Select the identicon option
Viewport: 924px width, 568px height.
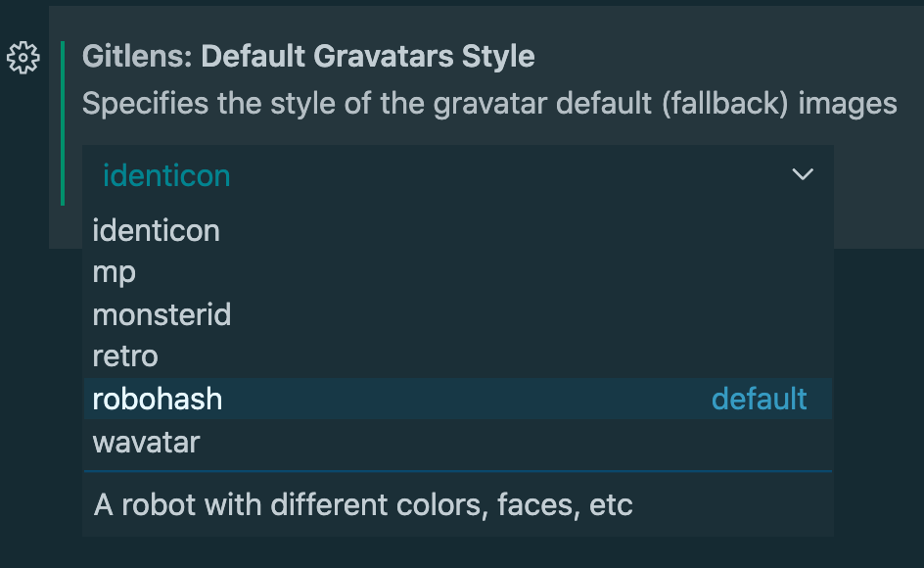pos(156,229)
